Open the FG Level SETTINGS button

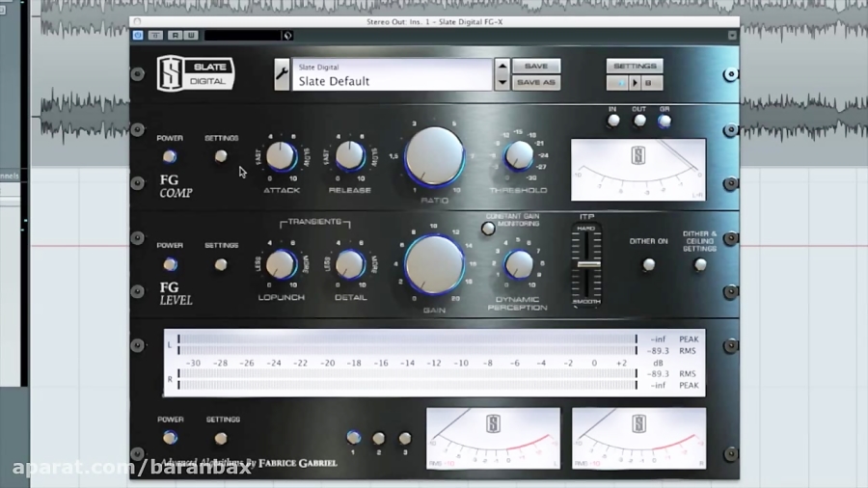[221, 264]
